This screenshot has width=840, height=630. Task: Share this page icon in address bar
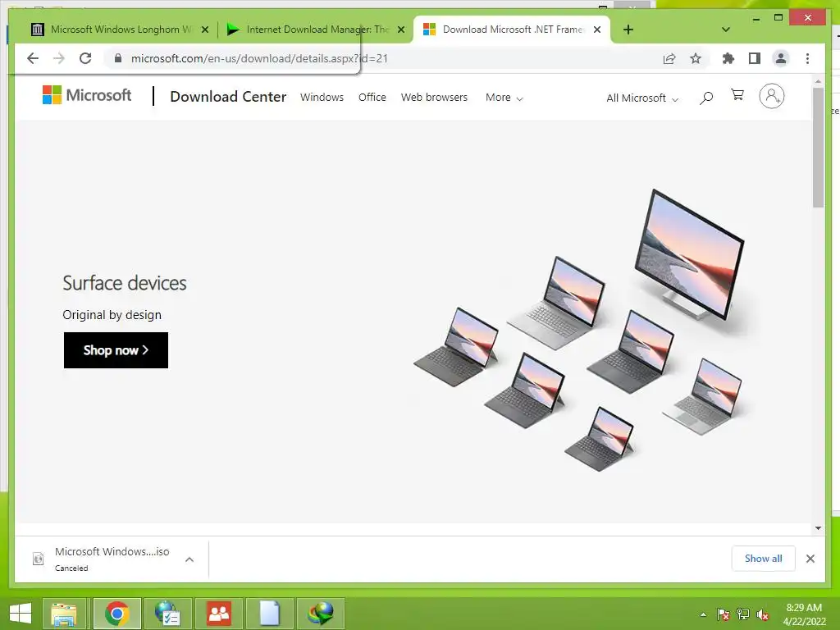669,58
